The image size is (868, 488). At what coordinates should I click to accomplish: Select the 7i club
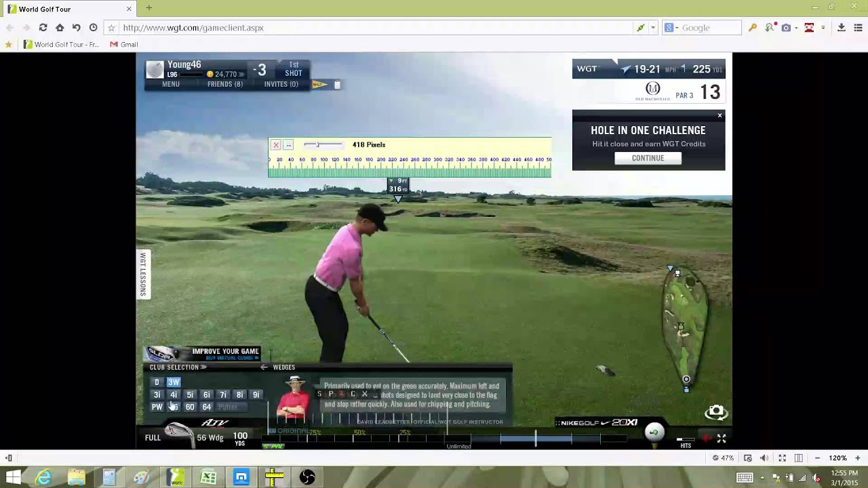tap(222, 395)
